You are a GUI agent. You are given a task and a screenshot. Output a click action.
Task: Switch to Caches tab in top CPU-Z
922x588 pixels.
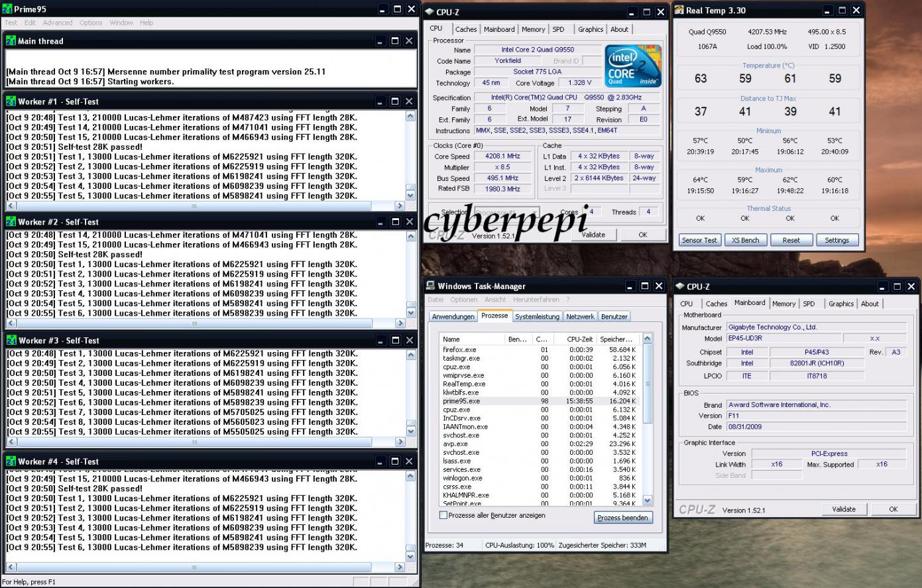[466, 29]
